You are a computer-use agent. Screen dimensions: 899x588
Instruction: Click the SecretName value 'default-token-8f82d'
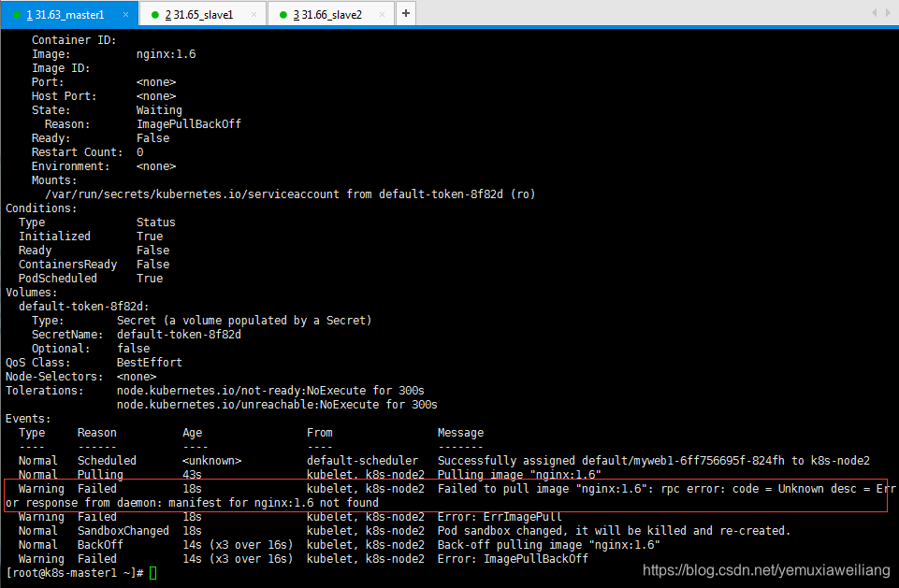click(x=179, y=335)
